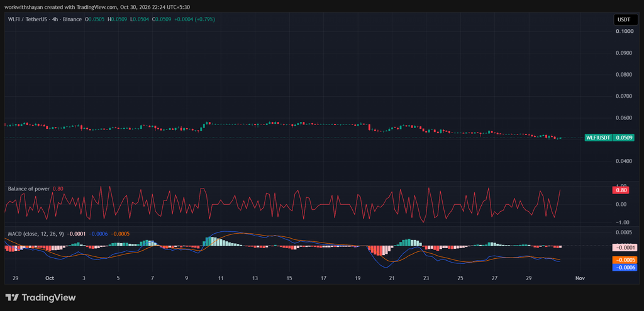
Task: Click the high value H0.0509
Action: coord(117,19)
